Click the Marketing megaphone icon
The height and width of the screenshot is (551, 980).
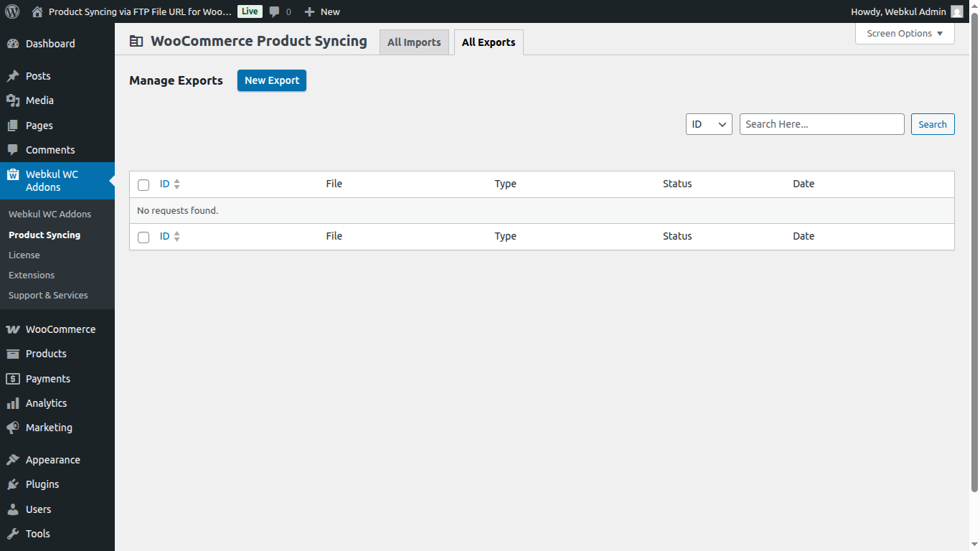(x=13, y=428)
